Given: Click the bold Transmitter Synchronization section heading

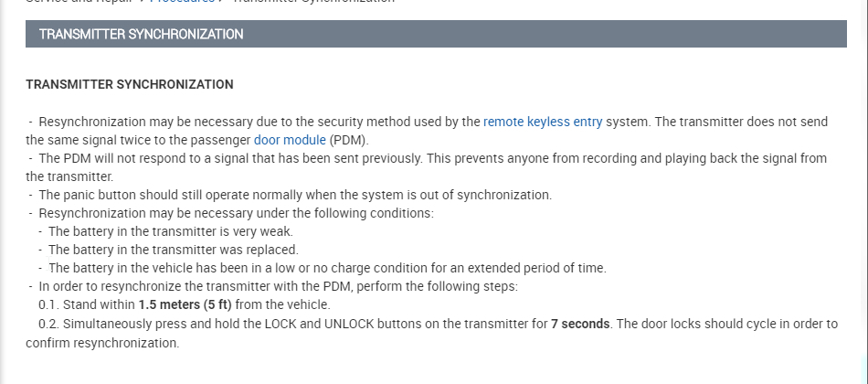Looking at the screenshot, I should tap(129, 84).
